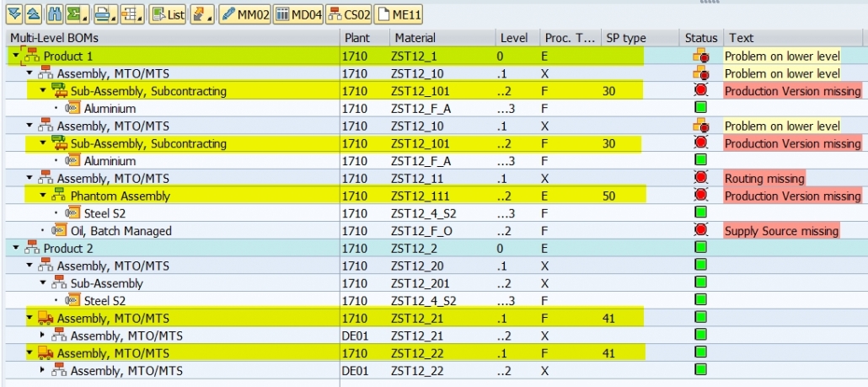The width and height of the screenshot is (868, 387).
Task: Click the truck icon on 1710 ZST12_22 row
Action: [x=46, y=353]
